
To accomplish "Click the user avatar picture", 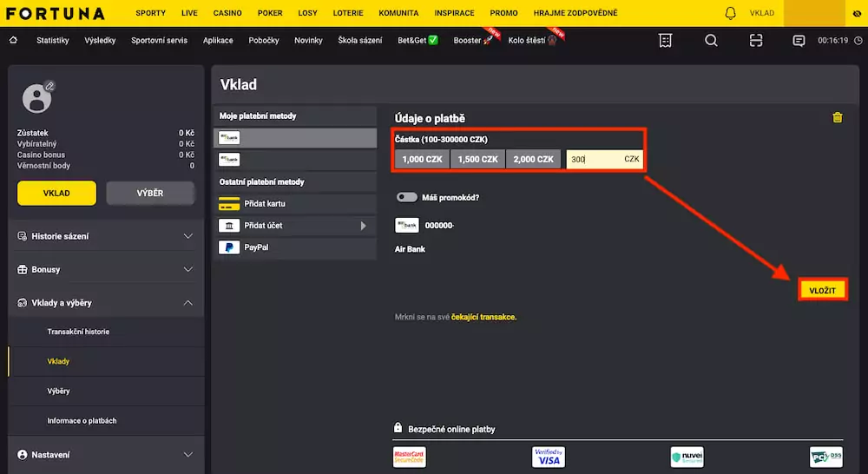I will click(x=36, y=99).
